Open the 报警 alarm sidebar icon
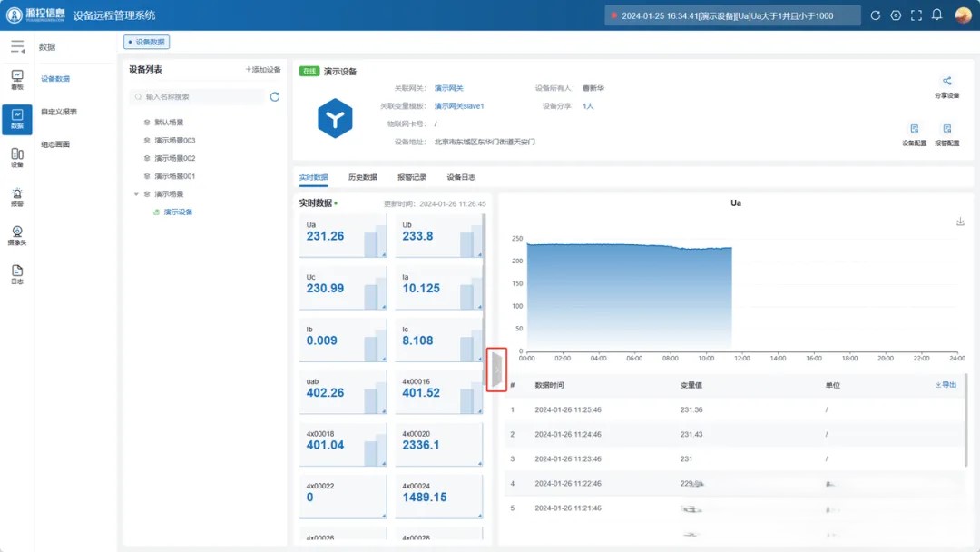Viewport: 980px width, 552px height. [17, 197]
